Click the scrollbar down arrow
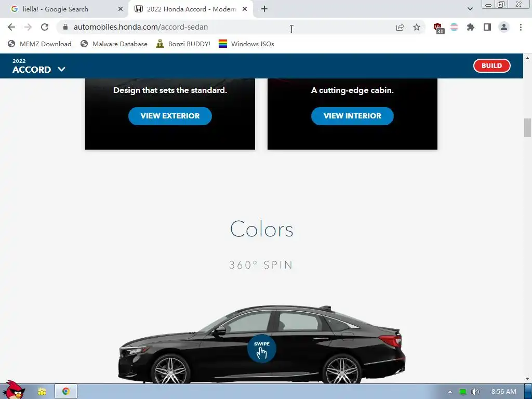Screen dimensions: 532x399 point(527,379)
